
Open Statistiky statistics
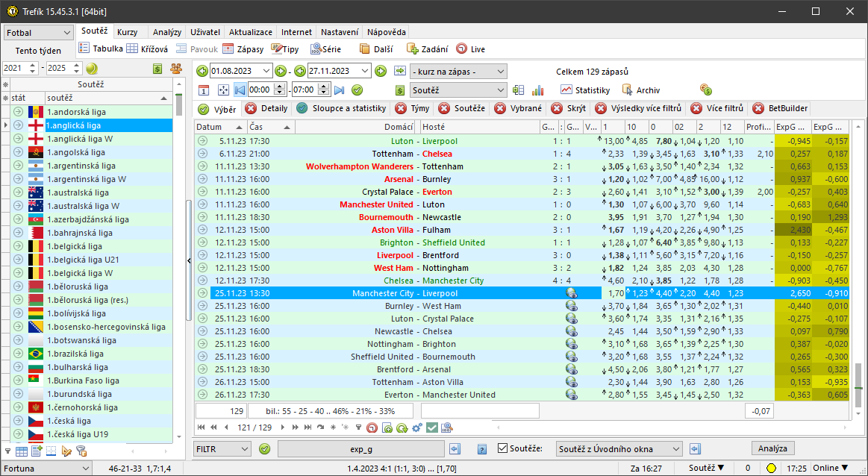pyautogui.click(x=585, y=90)
